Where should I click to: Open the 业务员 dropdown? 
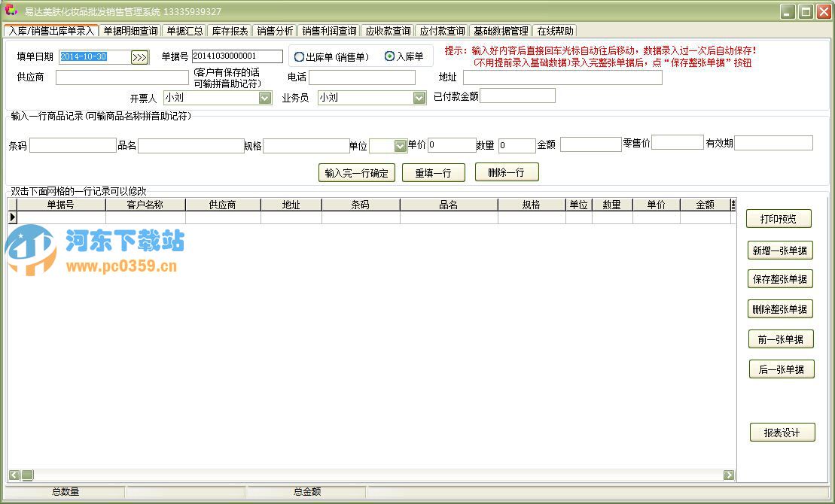[x=419, y=98]
